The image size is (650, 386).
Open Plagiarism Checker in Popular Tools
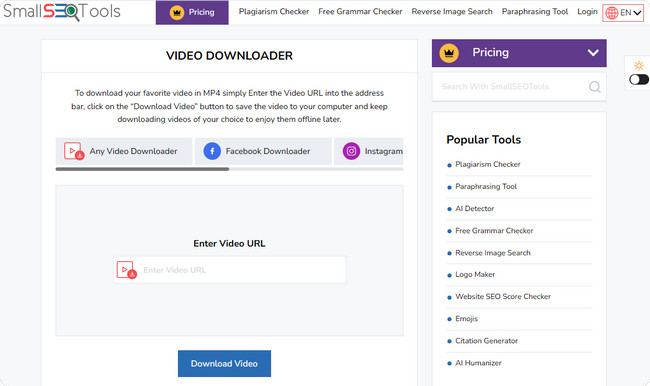tap(488, 164)
